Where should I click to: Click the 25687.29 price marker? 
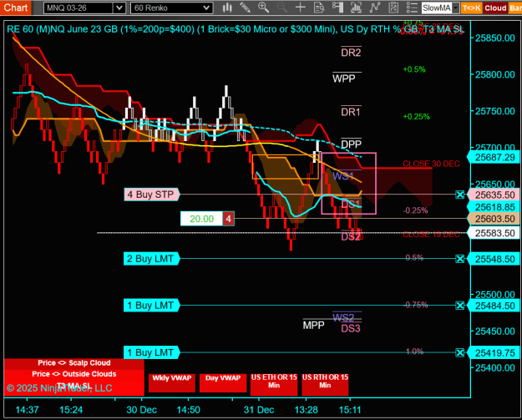coord(494,157)
